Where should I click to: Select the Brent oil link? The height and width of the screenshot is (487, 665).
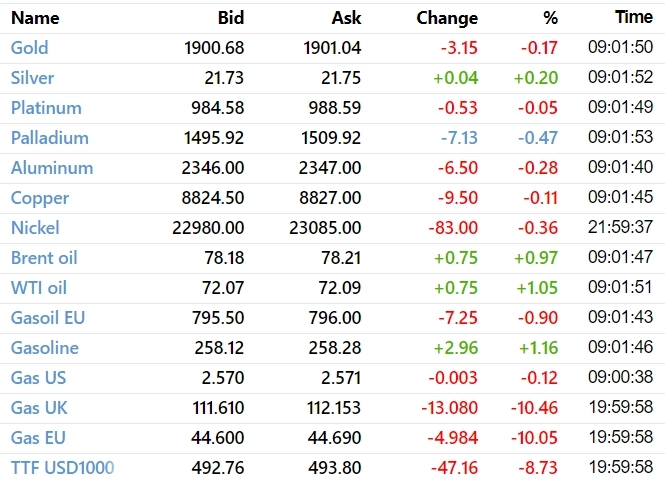tap(44, 258)
